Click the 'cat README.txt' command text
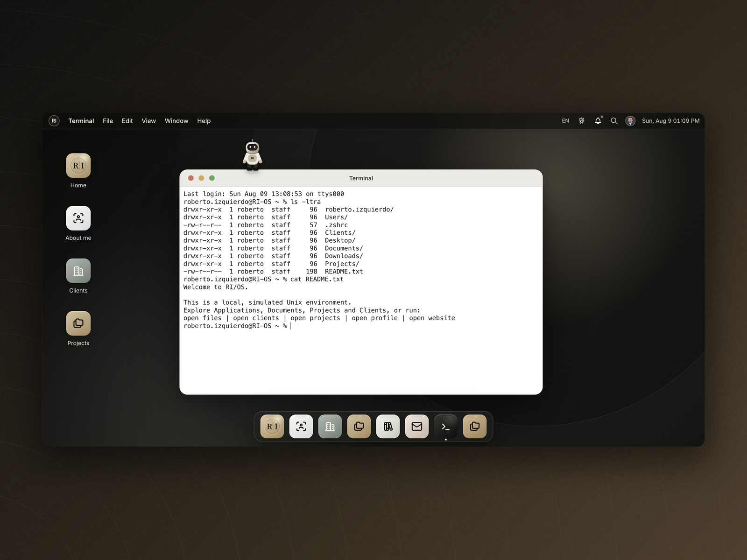 pos(317,280)
